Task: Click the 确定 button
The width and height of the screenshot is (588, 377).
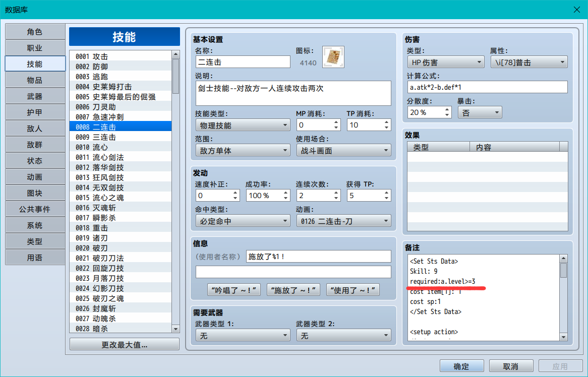Action: pyautogui.click(x=461, y=366)
